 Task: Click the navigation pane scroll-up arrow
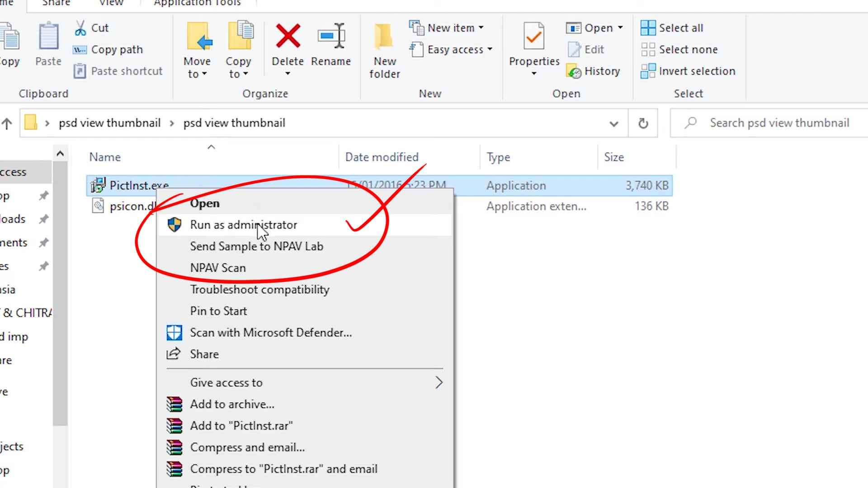click(x=60, y=154)
